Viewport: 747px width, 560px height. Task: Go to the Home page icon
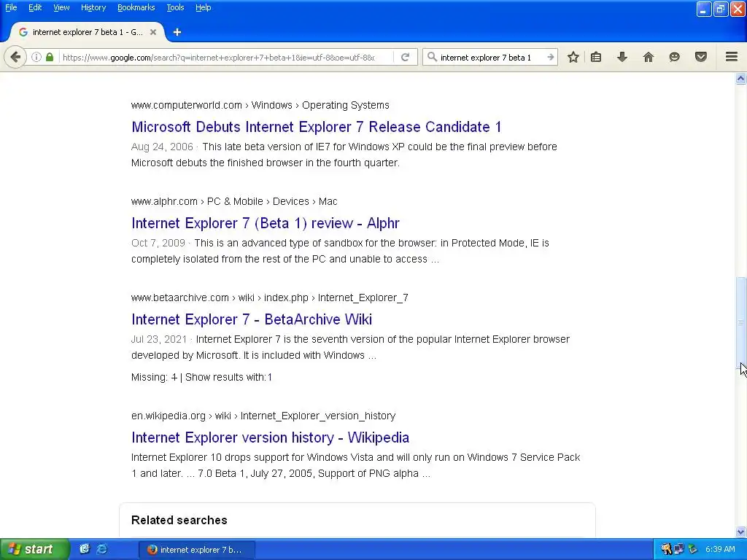(649, 57)
